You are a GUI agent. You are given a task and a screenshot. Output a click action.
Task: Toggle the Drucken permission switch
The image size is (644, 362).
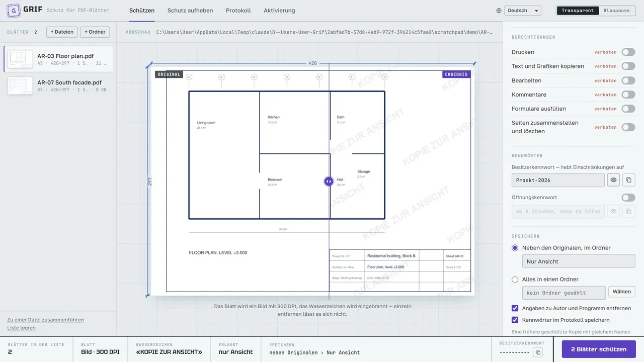628,52
